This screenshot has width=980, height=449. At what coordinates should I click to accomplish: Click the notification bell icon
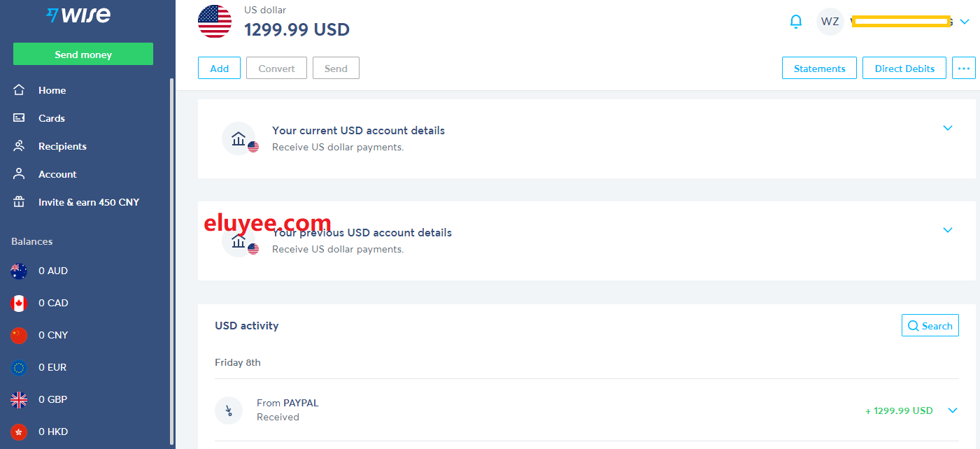[796, 22]
